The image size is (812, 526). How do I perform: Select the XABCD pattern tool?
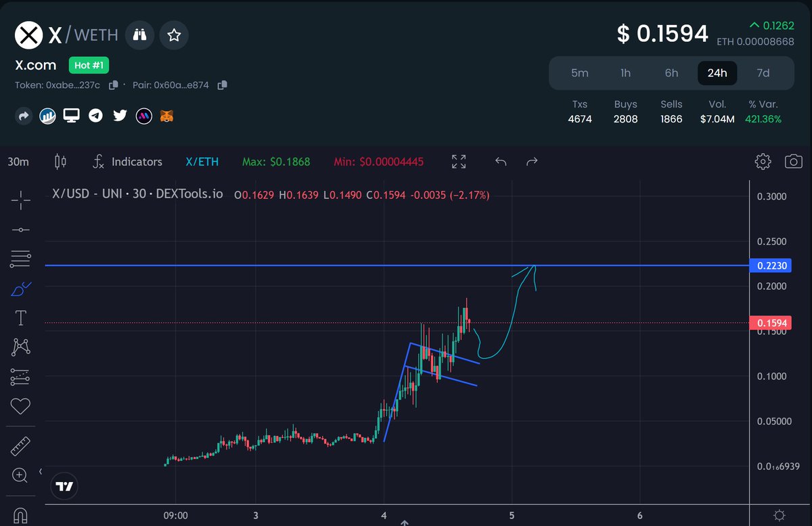click(x=21, y=347)
